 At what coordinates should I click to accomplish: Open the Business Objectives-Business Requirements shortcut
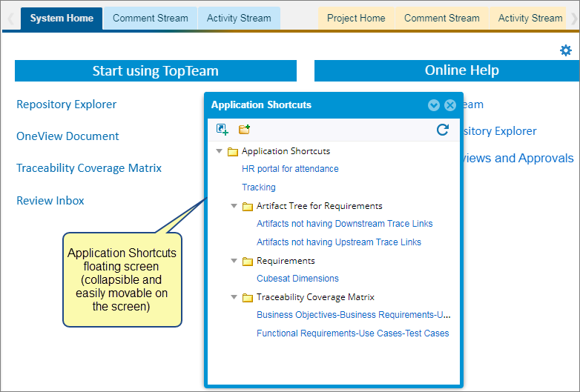click(354, 315)
